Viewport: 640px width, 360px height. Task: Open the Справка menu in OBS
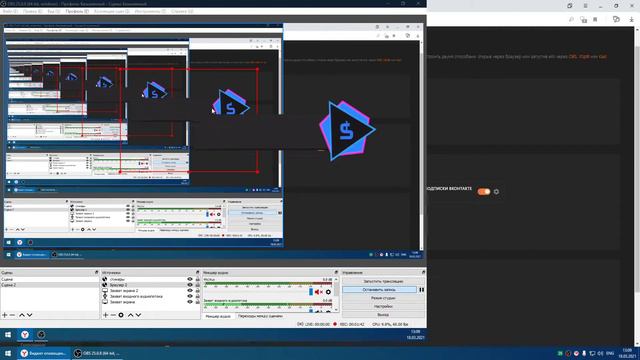(x=182, y=11)
